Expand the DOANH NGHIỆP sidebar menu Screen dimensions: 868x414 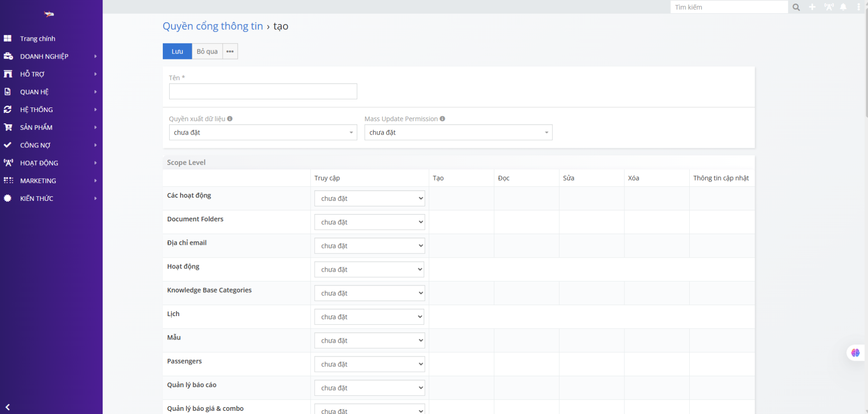tap(44, 56)
